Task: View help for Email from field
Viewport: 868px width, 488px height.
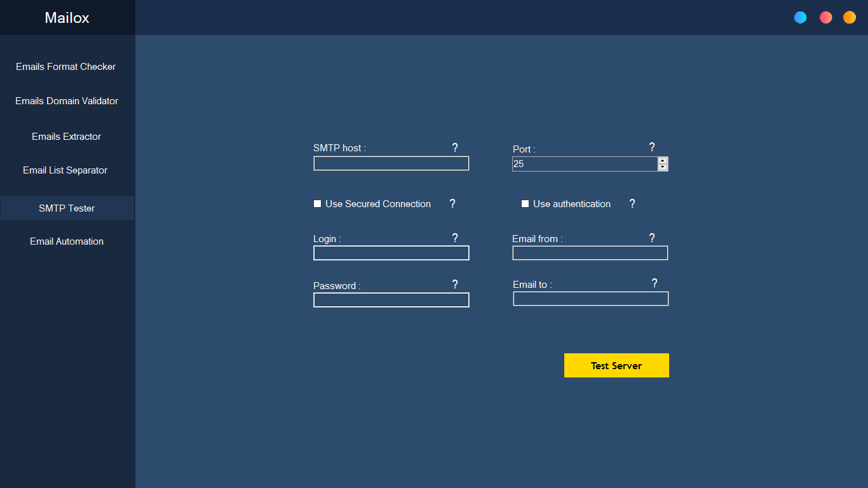Action: 651,238
